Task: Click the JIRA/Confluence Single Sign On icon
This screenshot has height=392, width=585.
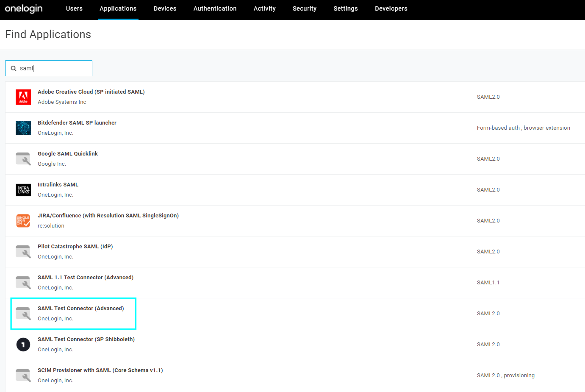Action: point(23,221)
